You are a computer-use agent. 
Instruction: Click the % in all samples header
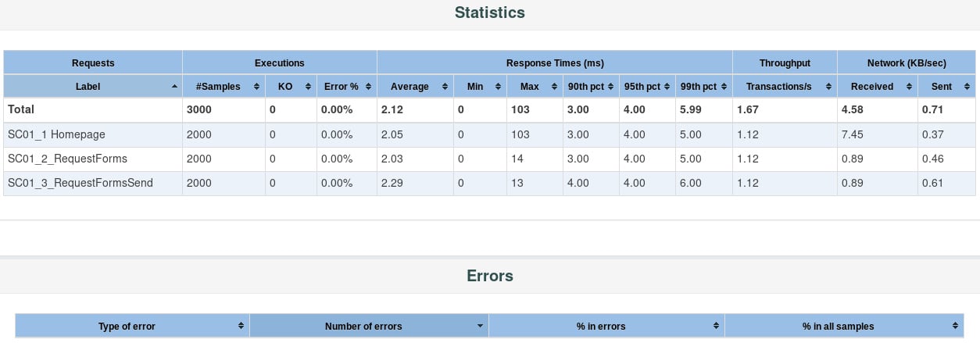coord(844,326)
